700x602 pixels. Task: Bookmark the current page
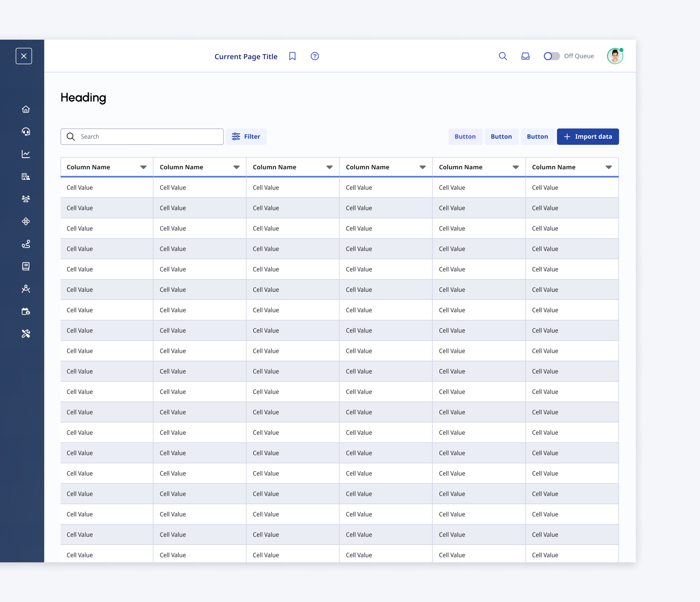[292, 56]
